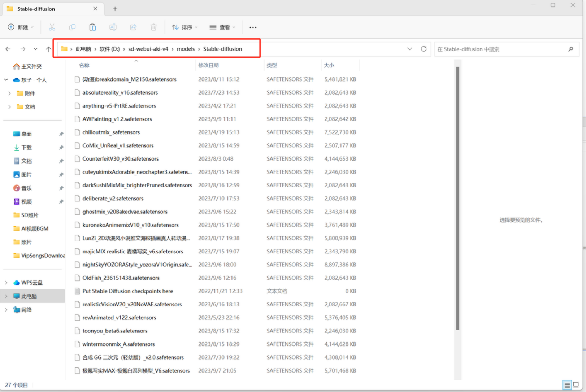Refresh the current folder view
586x392 pixels.
[x=424, y=49]
